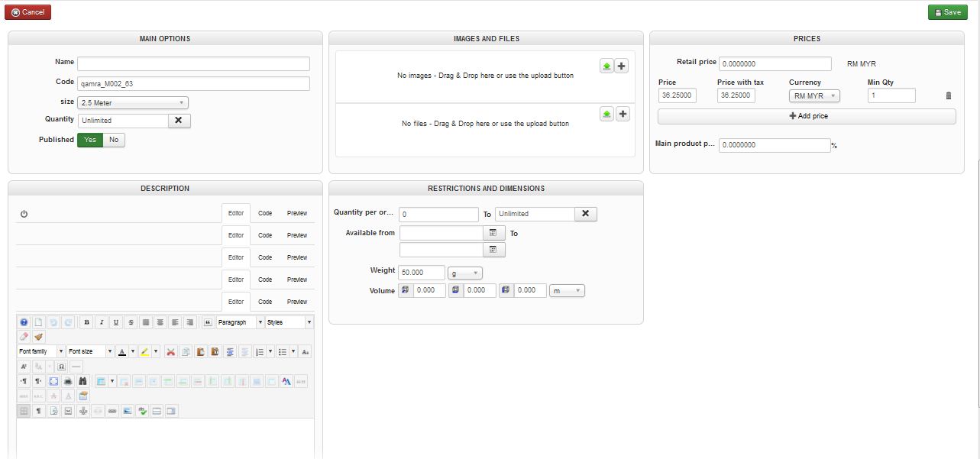This screenshot has width=980, height=459.
Task: Click the trash icon beside Min Qty
Action: [x=949, y=95]
